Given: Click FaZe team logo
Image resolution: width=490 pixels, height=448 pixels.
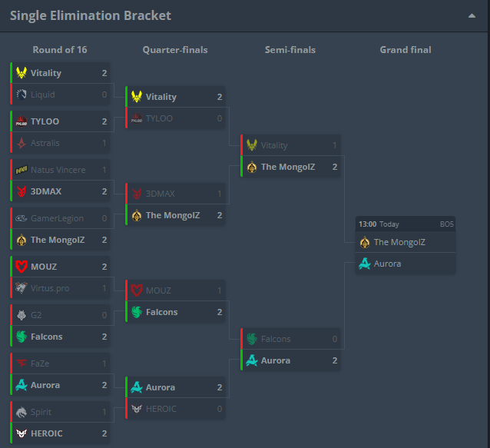Looking at the screenshot, I should pos(22,363).
